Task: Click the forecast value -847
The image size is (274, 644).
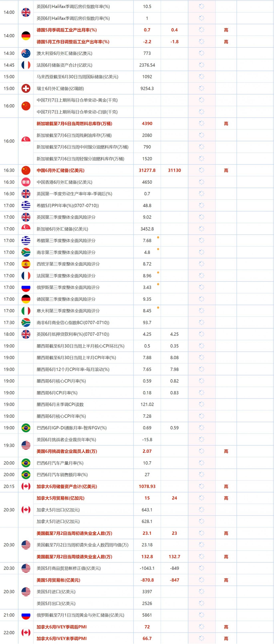Action: tap(174, 580)
